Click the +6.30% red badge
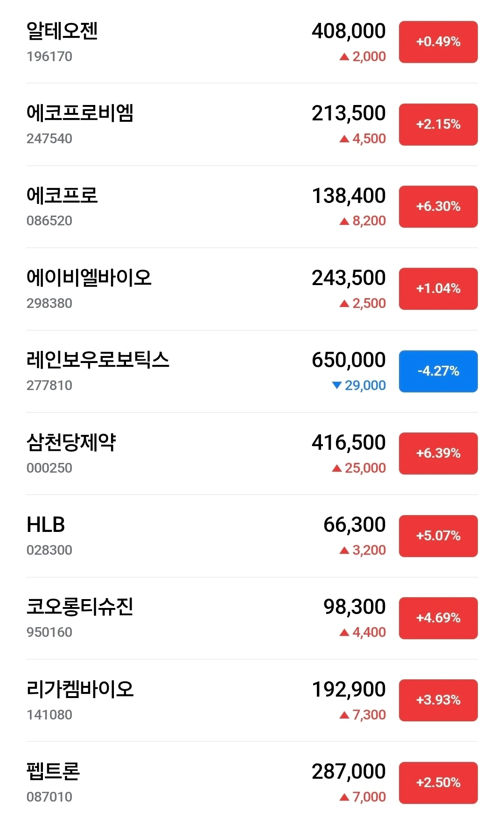 tap(438, 207)
